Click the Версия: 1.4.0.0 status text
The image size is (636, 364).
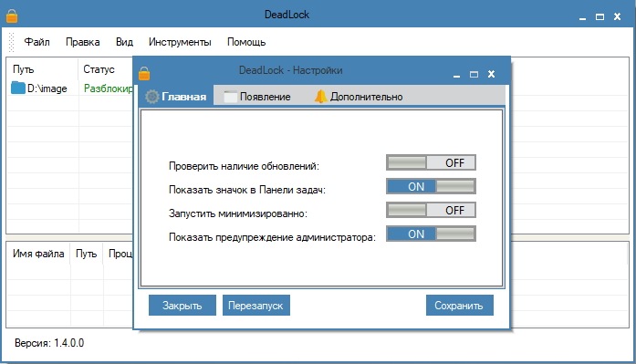pyautogui.click(x=49, y=343)
